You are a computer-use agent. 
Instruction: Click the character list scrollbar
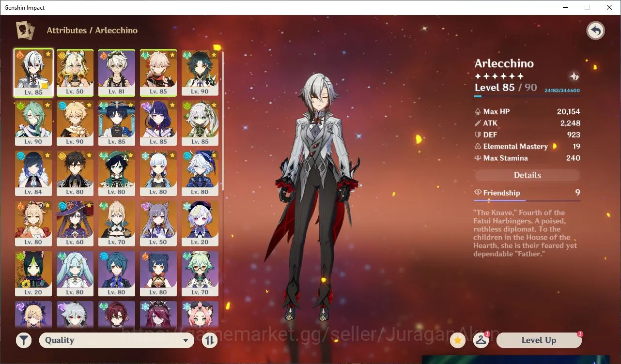pos(223,121)
